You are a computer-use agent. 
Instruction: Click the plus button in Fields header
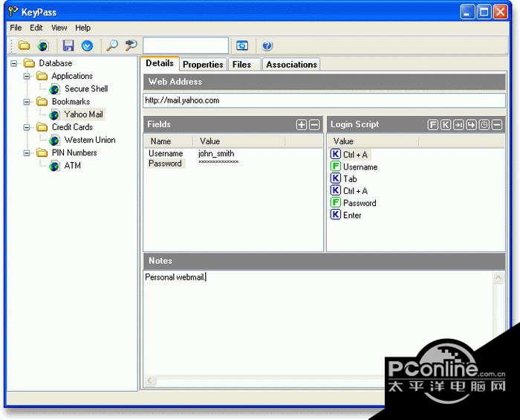point(302,125)
